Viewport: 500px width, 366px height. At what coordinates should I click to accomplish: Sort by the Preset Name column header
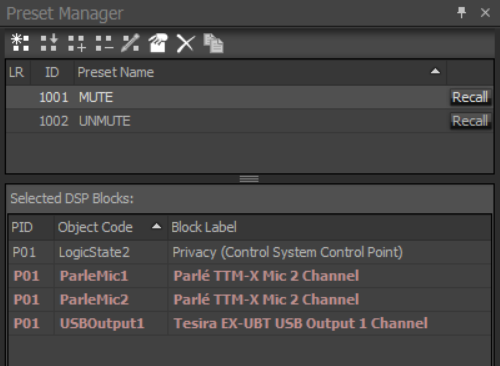coord(260,72)
